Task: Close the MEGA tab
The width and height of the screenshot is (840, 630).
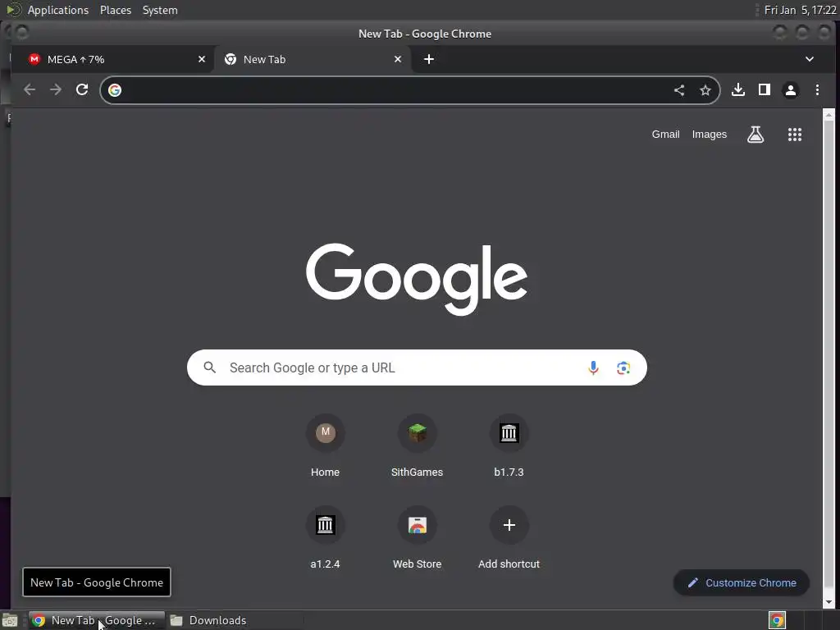Action: (202, 59)
